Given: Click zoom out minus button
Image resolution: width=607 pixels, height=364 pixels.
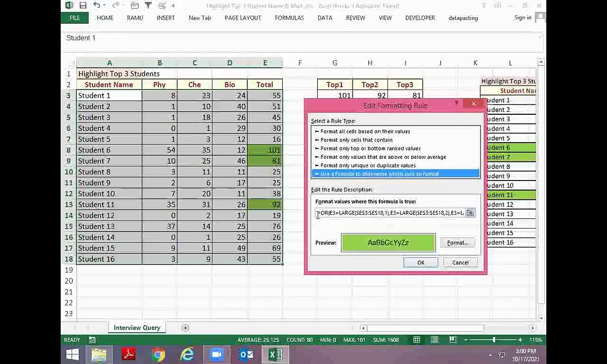Looking at the screenshot, I should pos(465,340).
